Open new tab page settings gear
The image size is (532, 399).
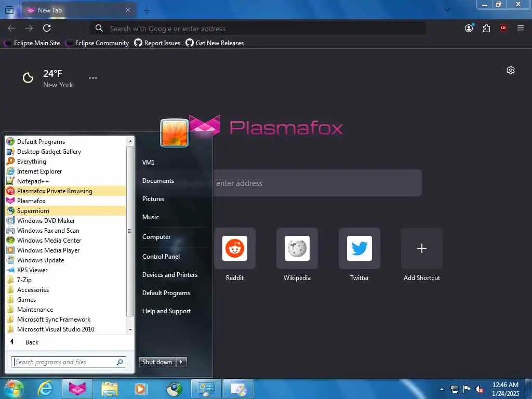(511, 70)
